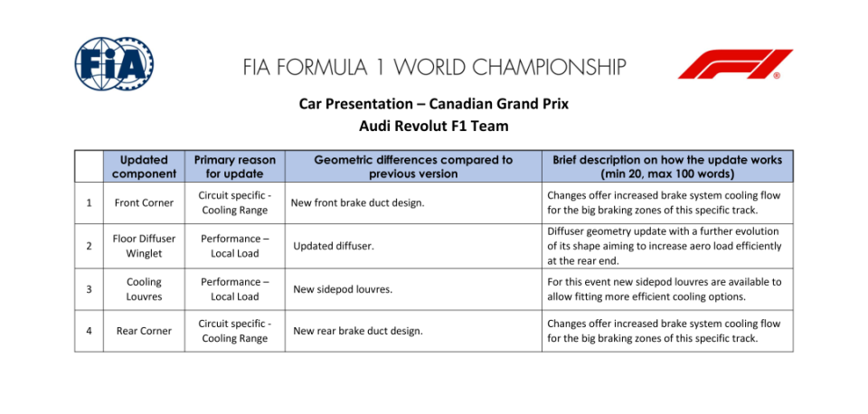Click the Geometric differences column header

click(413, 166)
